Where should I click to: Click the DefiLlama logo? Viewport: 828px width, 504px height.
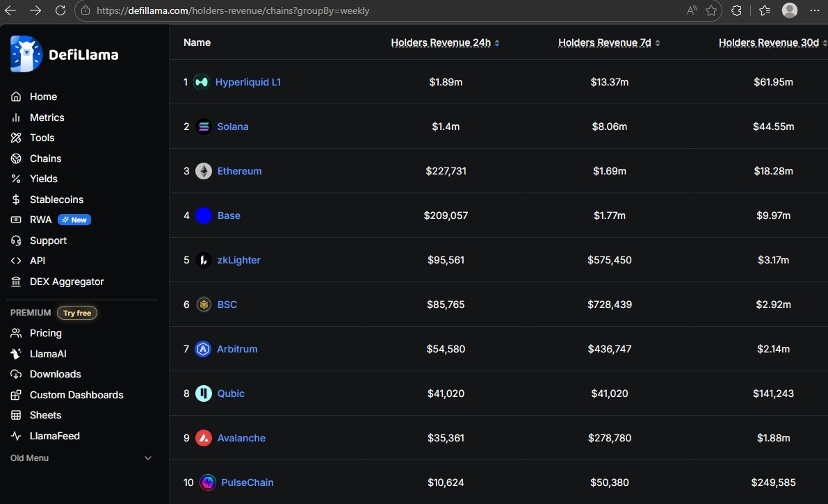click(65, 54)
